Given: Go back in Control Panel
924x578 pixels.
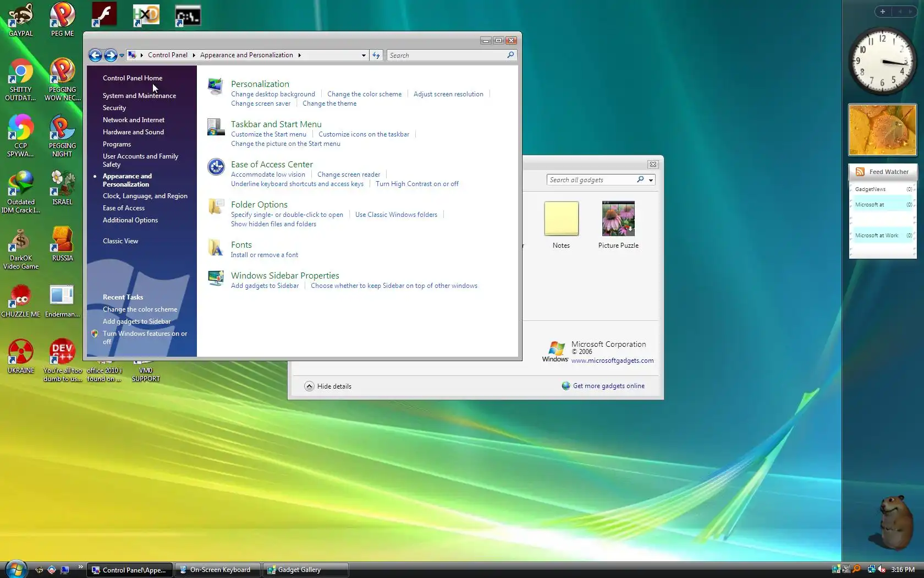Looking at the screenshot, I should pos(95,55).
